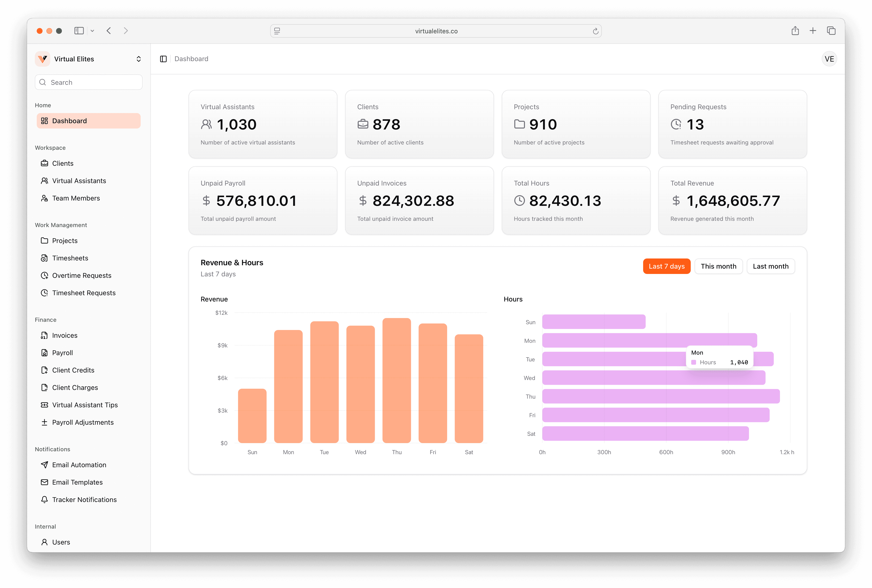Select the Tracker Notifications bell icon
The height and width of the screenshot is (588, 872).
point(45,500)
